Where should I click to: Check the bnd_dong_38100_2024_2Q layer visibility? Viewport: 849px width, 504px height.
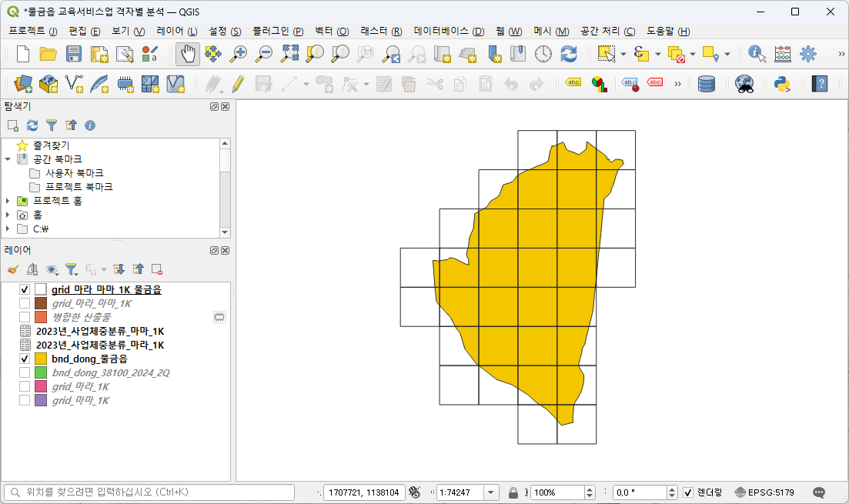tap(25, 372)
